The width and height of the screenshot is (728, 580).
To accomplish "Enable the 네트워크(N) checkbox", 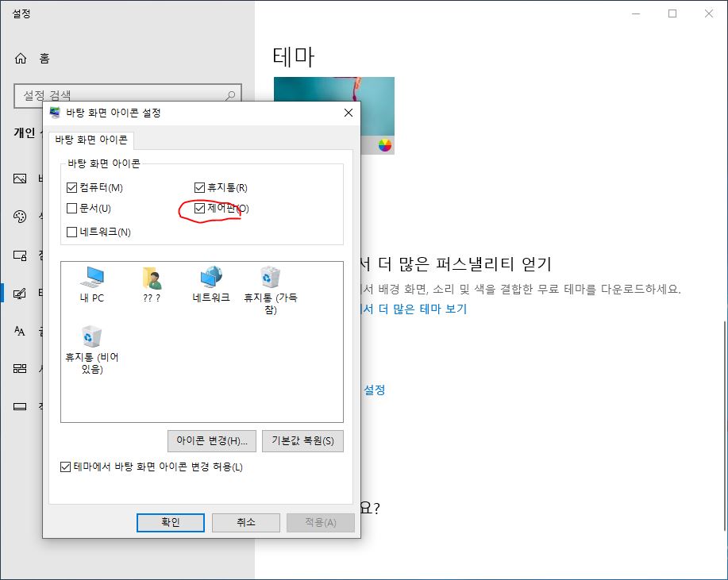I will pos(71,232).
